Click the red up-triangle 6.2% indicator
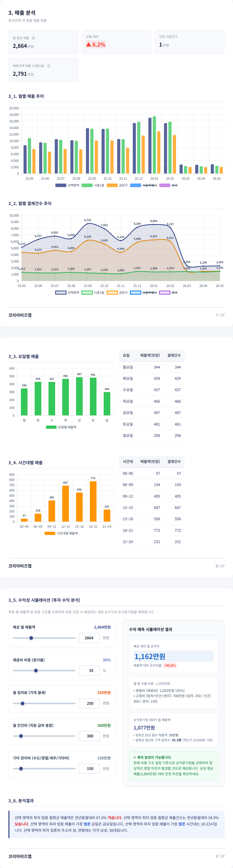 click(x=96, y=44)
